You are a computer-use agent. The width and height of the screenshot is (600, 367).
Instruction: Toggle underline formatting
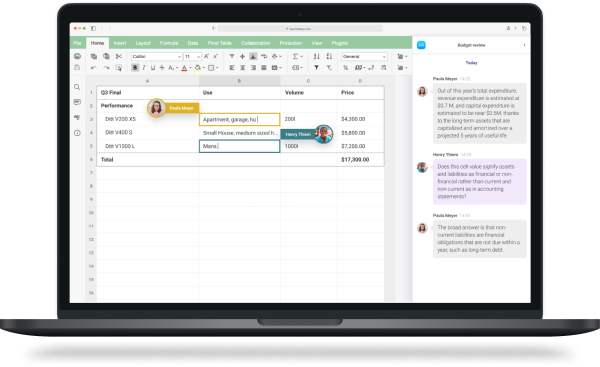[x=153, y=68]
